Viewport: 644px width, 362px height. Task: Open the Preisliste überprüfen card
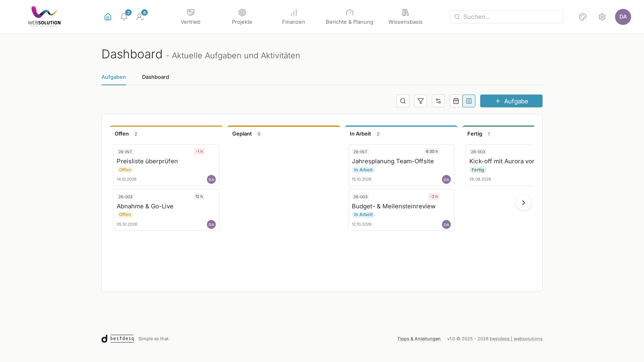pyautogui.click(x=166, y=165)
